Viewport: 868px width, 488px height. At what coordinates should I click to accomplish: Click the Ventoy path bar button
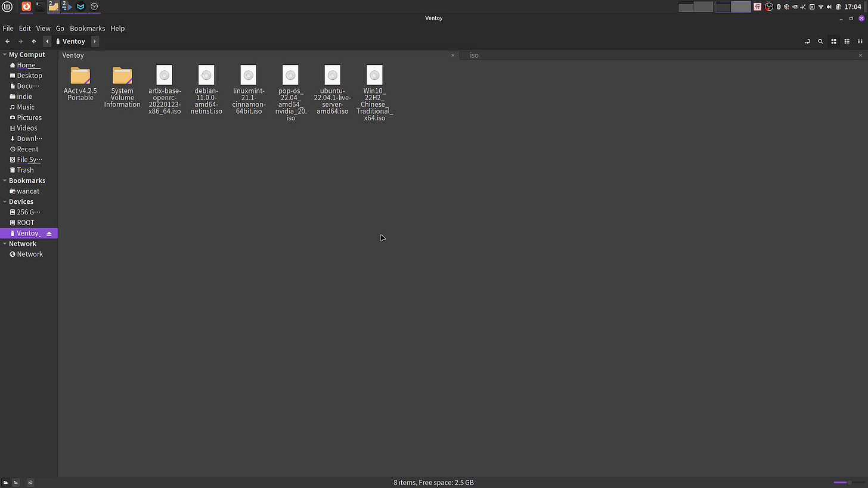coord(71,41)
